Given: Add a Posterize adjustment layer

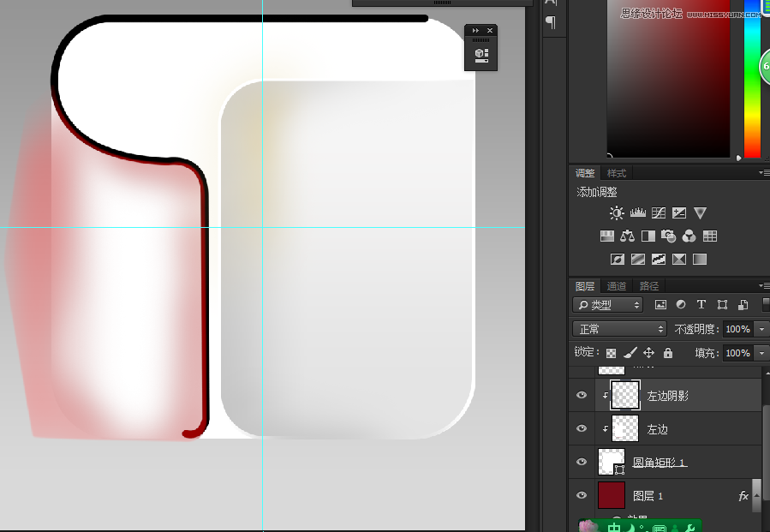Looking at the screenshot, I should click(x=638, y=259).
